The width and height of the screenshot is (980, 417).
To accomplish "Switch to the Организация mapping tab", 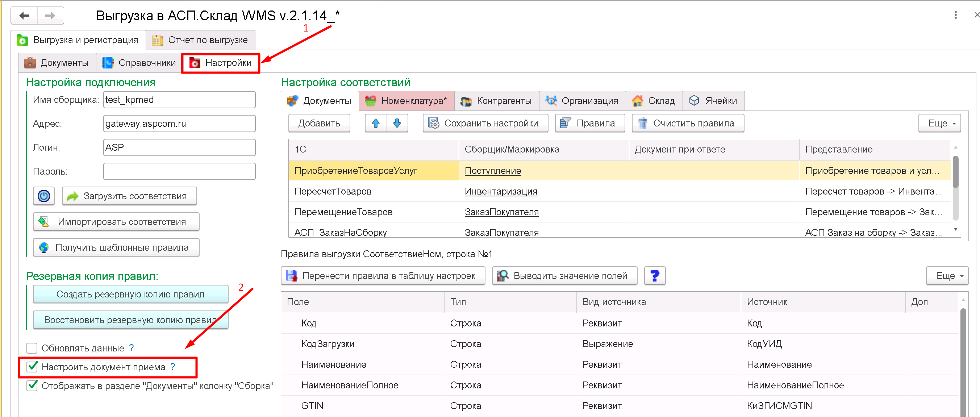I will [x=583, y=101].
